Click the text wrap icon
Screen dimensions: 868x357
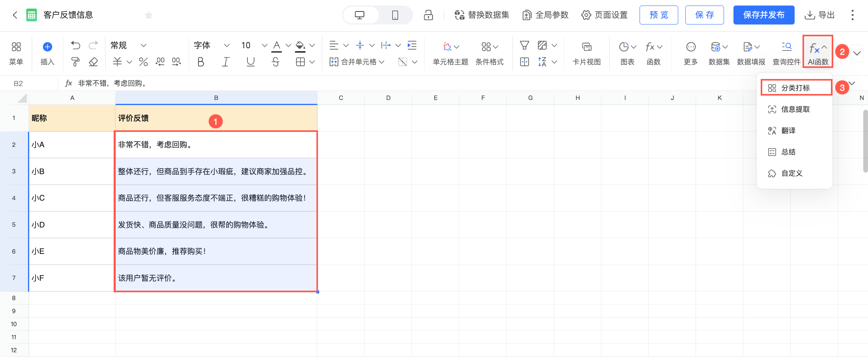tap(386, 45)
